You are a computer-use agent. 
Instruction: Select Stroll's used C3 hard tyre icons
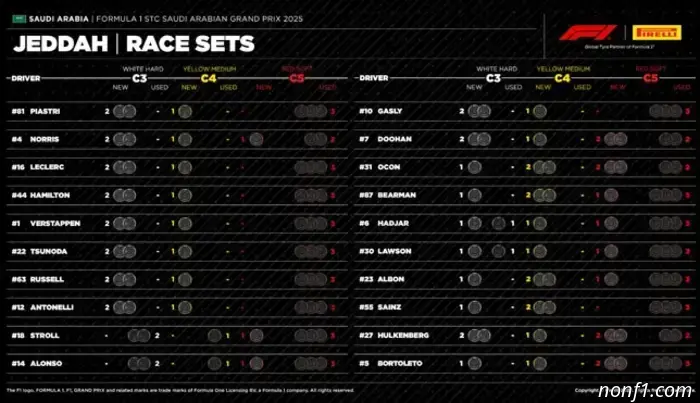[143, 335]
